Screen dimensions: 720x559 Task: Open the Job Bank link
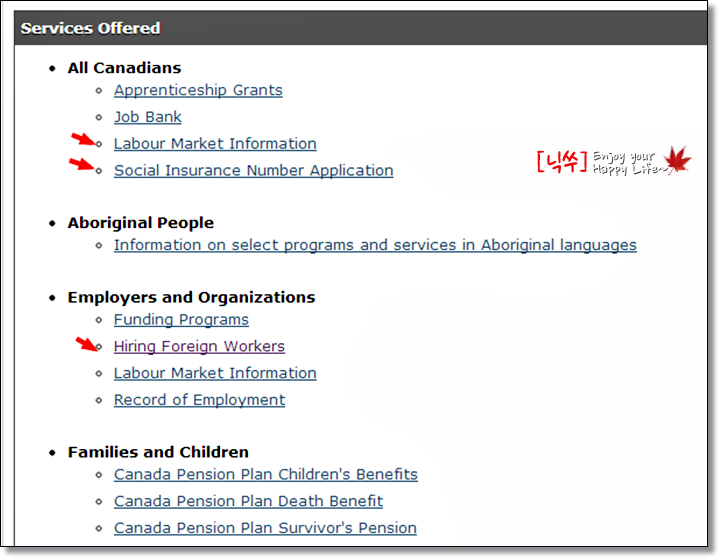coord(147,117)
